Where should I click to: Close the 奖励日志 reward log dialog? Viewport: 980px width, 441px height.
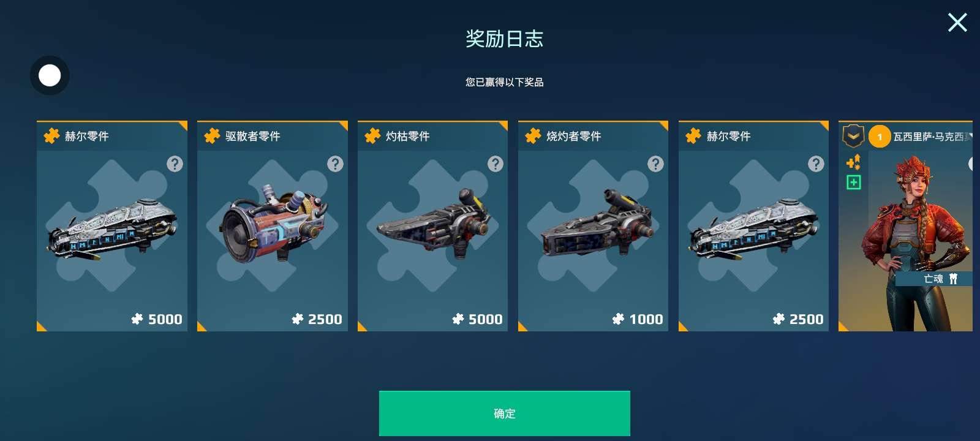[957, 23]
